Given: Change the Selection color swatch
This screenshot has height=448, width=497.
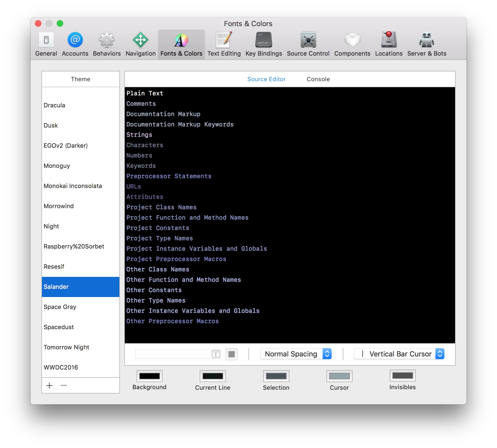Looking at the screenshot, I should [276, 376].
